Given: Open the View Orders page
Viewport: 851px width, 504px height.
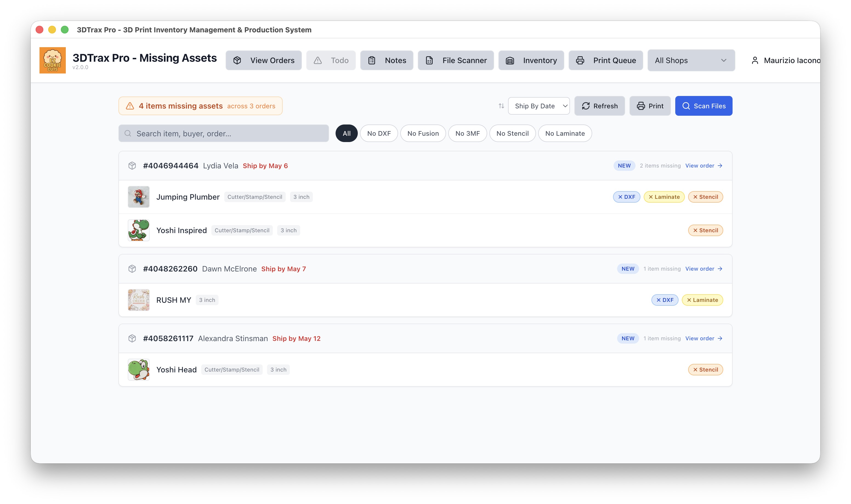Looking at the screenshot, I should pyautogui.click(x=263, y=60).
